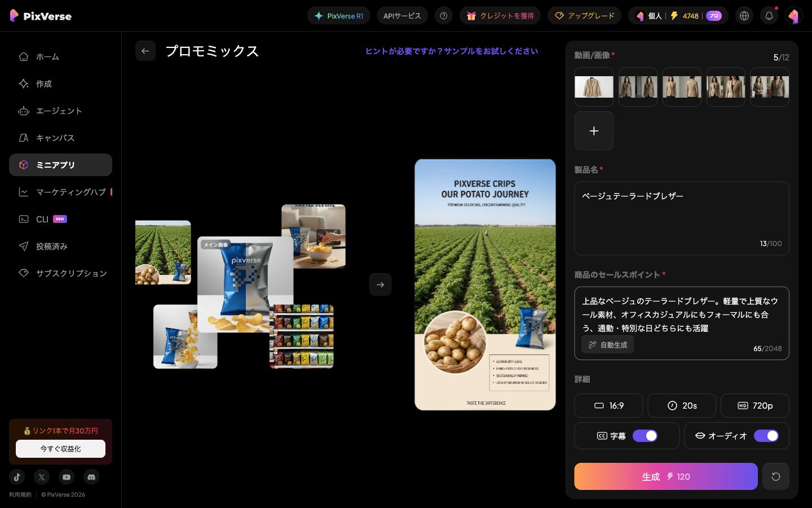Open the Discord social icon
The height and width of the screenshot is (508, 812).
click(91, 477)
